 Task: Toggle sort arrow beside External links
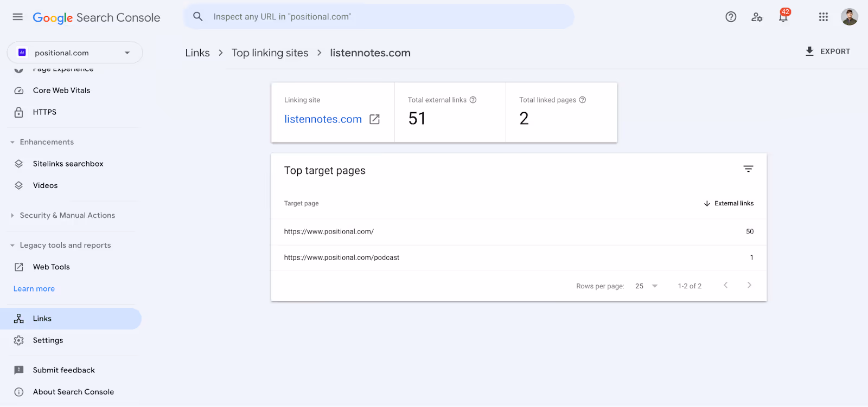tap(707, 204)
